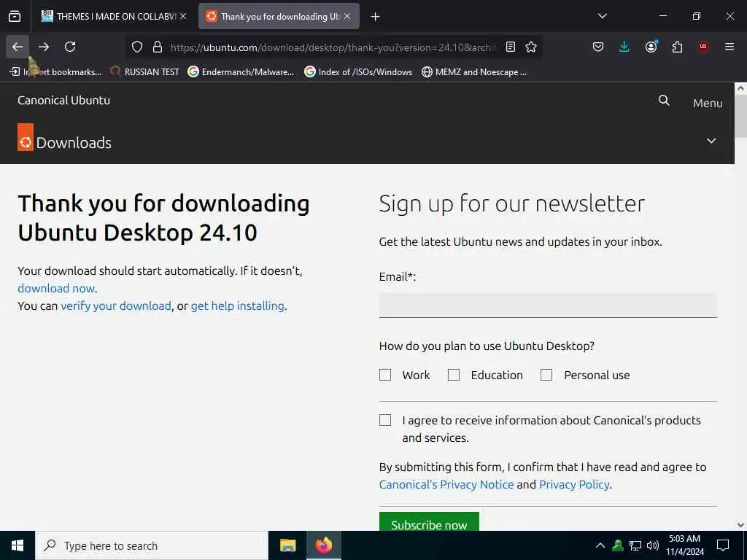The height and width of the screenshot is (560, 747).
Task: Open the tracking protection shield icon
Action: (x=137, y=47)
